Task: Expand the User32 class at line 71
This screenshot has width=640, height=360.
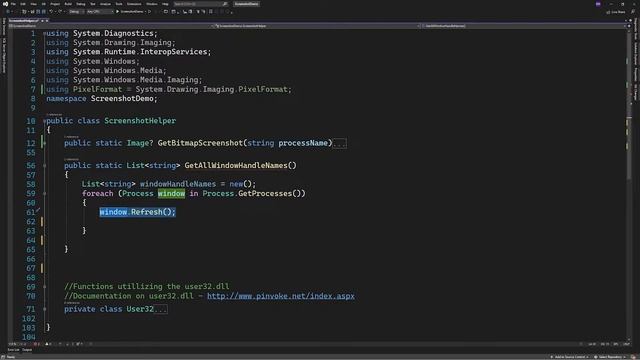Action: tap(44, 309)
